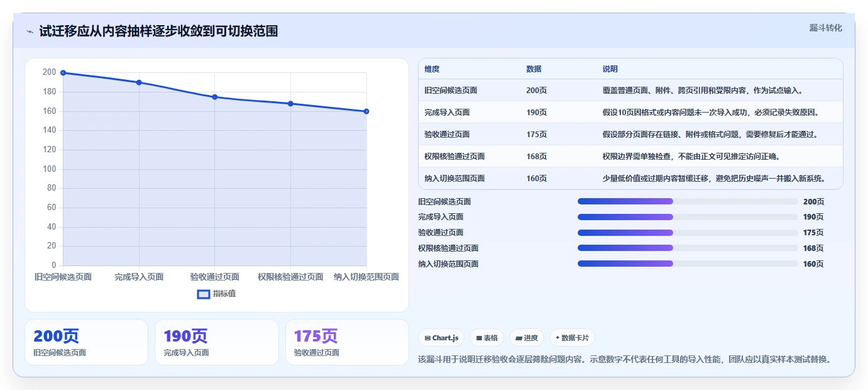Click the chart data point for 旧空间候选页面
Viewport: 868px width, 390px height.
coord(63,73)
